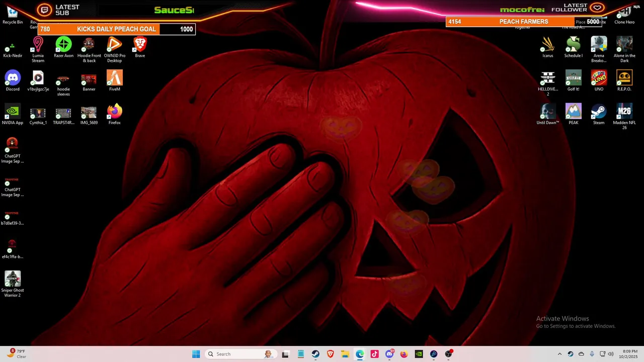Screen dimensions: 644x362
Task: Select the Kick-Nedir desktop shortcut
Action: point(13,48)
